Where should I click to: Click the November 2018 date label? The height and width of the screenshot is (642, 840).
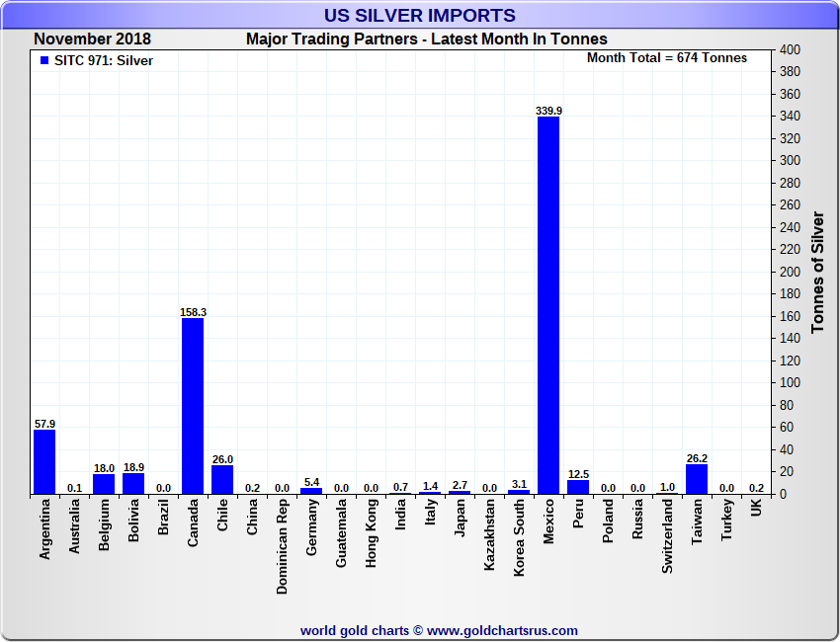[x=92, y=40]
